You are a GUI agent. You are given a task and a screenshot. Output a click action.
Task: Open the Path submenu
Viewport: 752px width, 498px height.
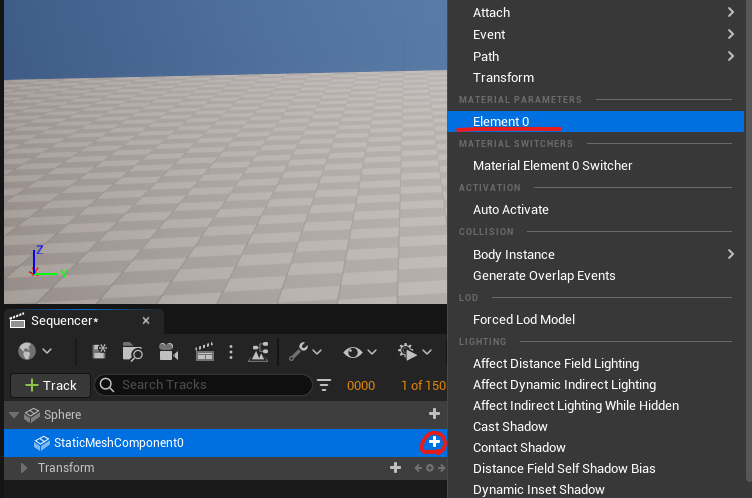595,57
